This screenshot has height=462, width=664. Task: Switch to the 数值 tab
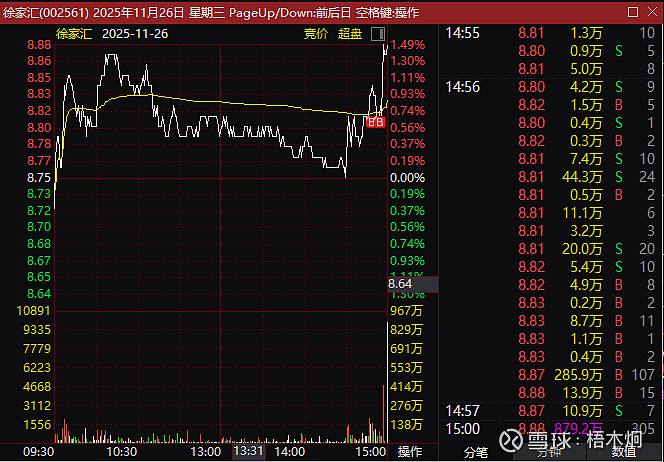[x=623, y=453]
